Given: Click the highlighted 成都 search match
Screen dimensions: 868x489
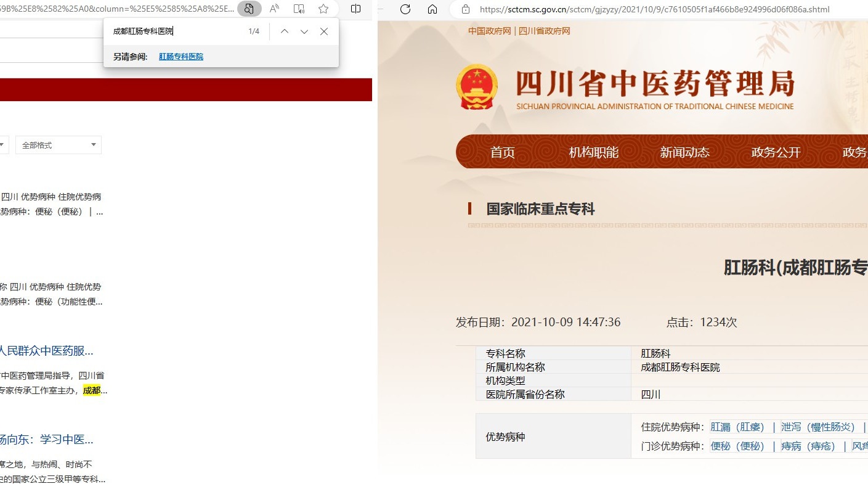Looking at the screenshot, I should tap(92, 390).
